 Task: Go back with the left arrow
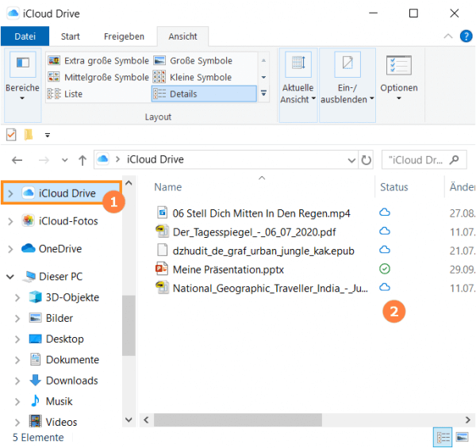click(x=17, y=160)
